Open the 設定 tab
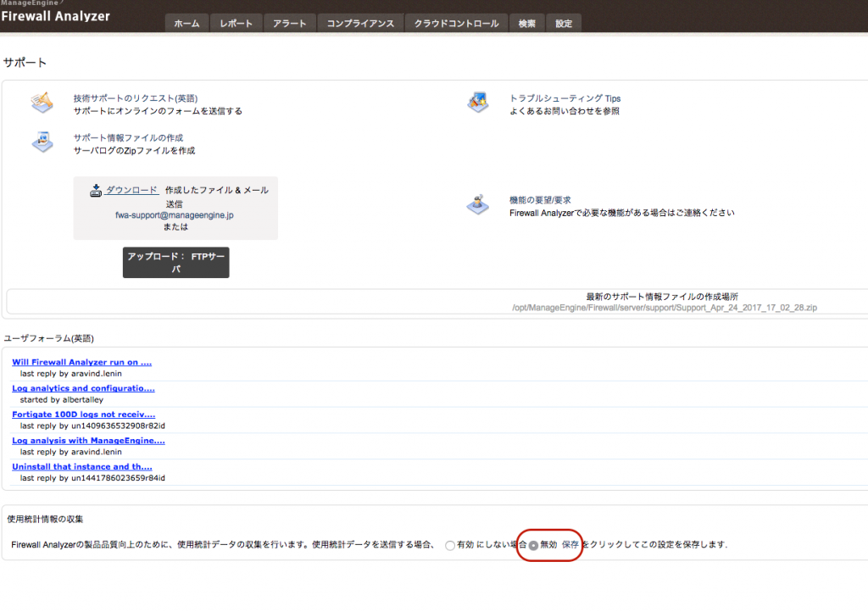This screenshot has width=868, height=612. 564,23
